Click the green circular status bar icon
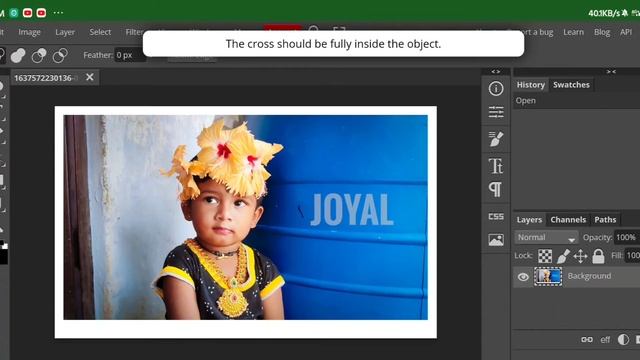 click(x=13, y=13)
